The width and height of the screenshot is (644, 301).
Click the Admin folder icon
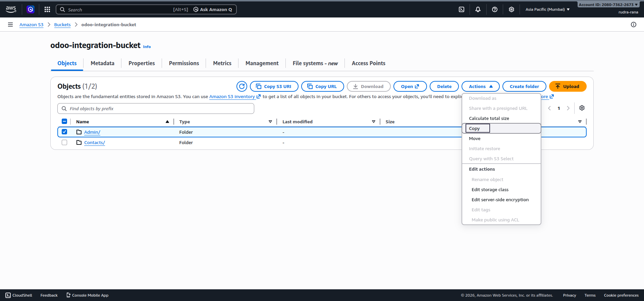pos(79,132)
